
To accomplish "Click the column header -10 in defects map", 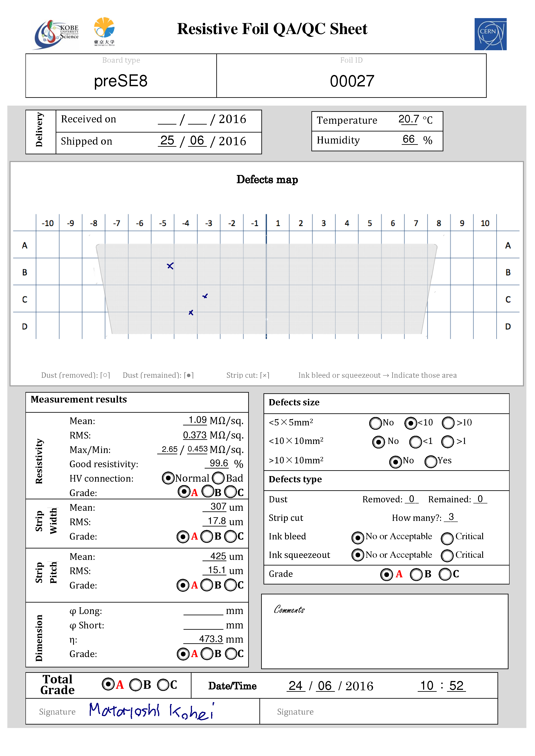I will [x=48, y=223].
